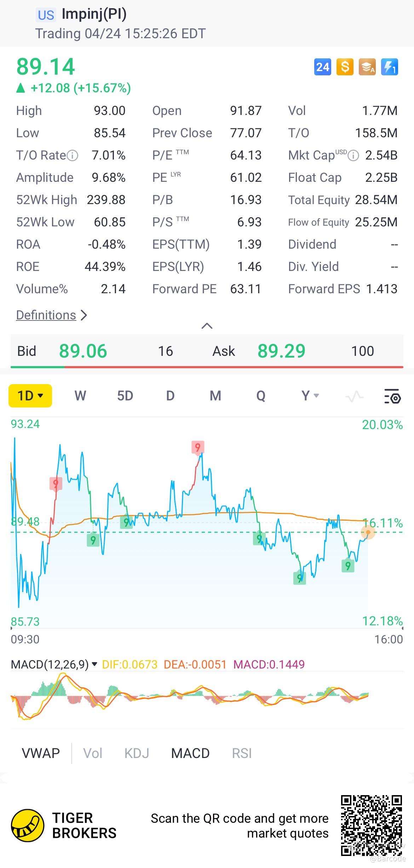Expand the Y period dropdown
This screenshot has width=414, height=868.
click(310, 396)
